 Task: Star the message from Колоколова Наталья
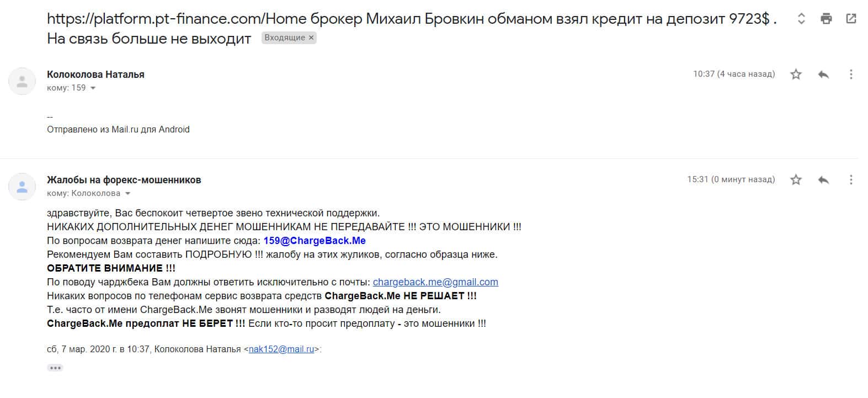[x=796, y=74]
